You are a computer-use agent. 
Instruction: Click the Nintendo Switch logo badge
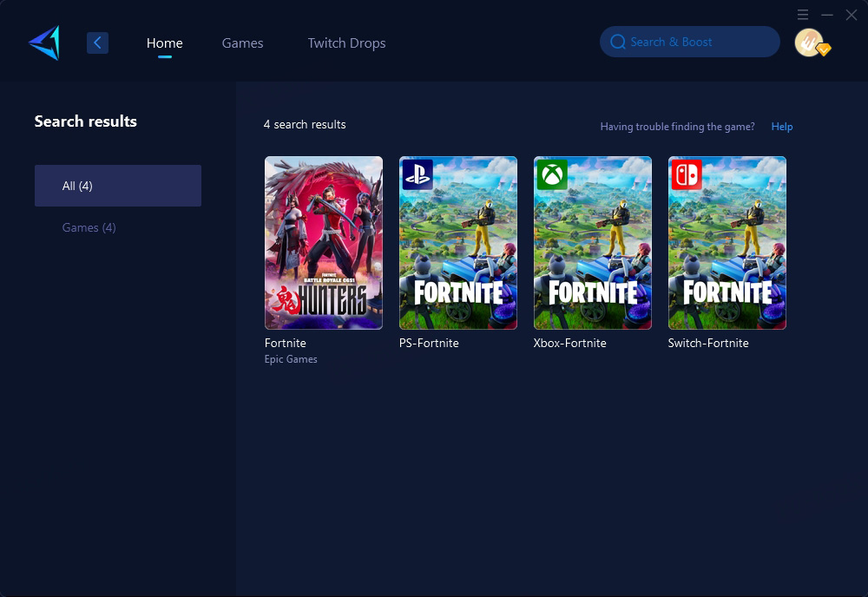[x=687, y=174]
